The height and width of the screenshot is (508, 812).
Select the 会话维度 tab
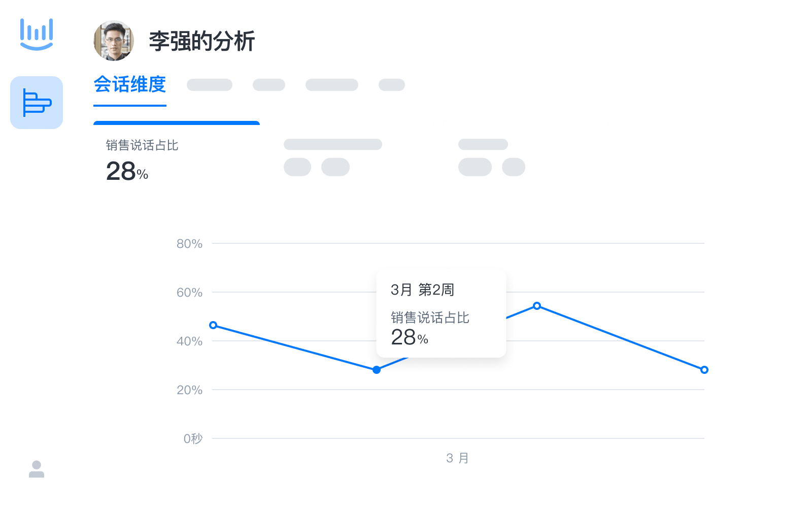click(130, 85)
